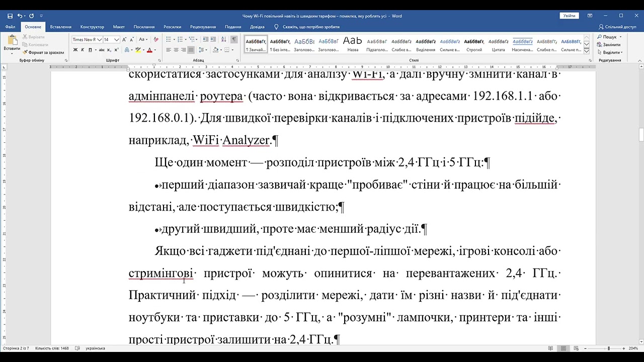Decrease paragraph indent
644x362 pixels.
[x=205, y=39]
